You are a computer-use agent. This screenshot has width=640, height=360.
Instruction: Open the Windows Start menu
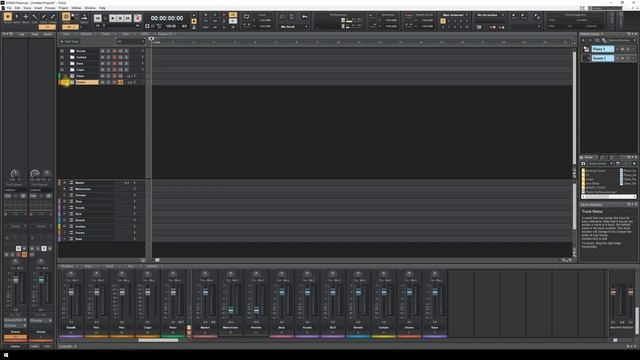(5, 355)
